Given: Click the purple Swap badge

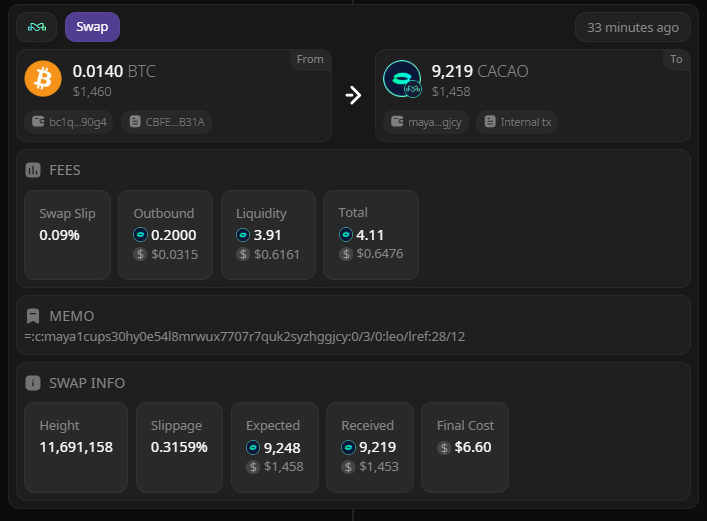Looking at the screenshot, I should pos(92,27).
